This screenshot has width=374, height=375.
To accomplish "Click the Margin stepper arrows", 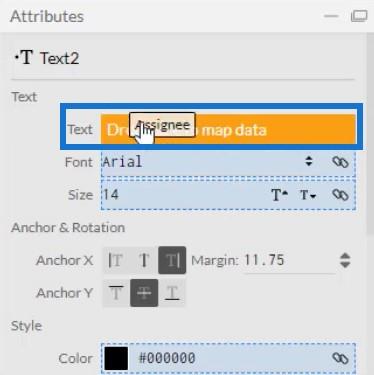I will pos(345,260).
